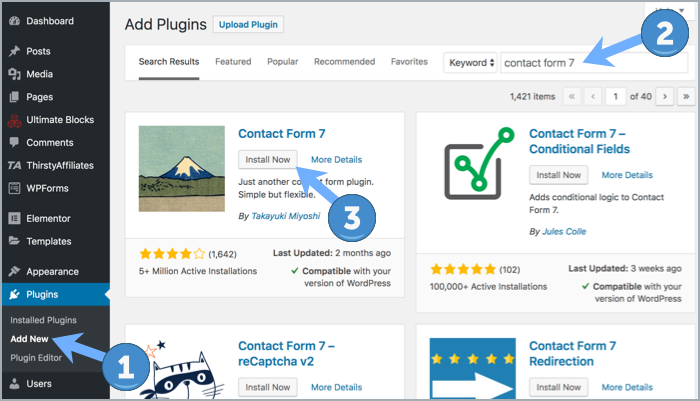The height and width of the screenshot is (401, 700).
Task: Open the Keyword search type dropdown
Action: (471, 63)
